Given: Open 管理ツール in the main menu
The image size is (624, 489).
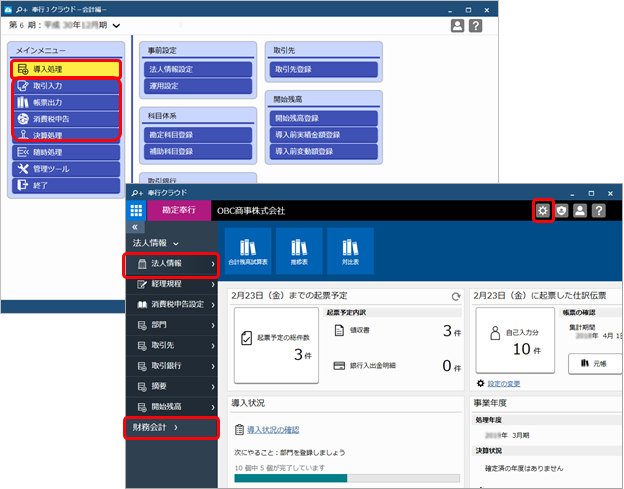Looking at the screenshot, I should [x=66, y=169].
